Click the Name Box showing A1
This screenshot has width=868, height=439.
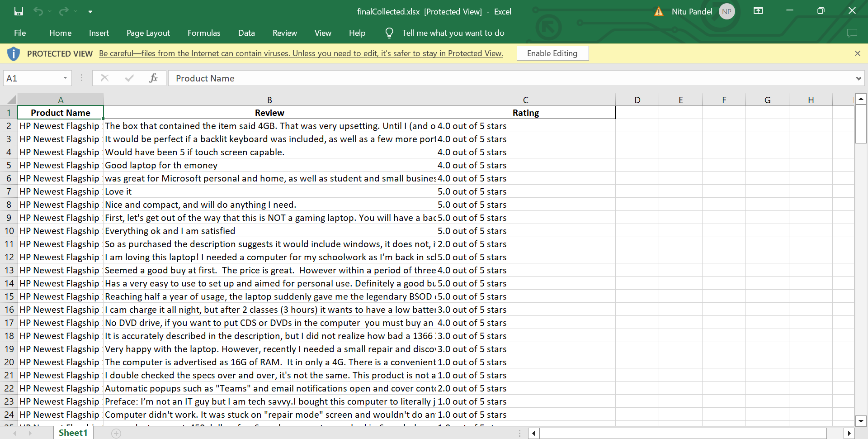click(x=32, y=78)
